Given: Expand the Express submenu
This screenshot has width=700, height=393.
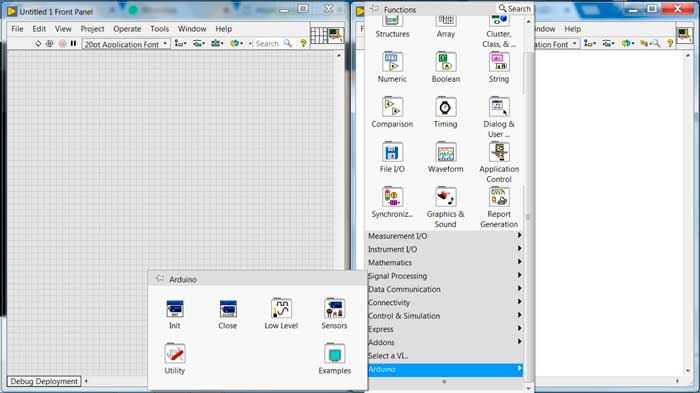Looking at the screenshot, I should (444, 329).
